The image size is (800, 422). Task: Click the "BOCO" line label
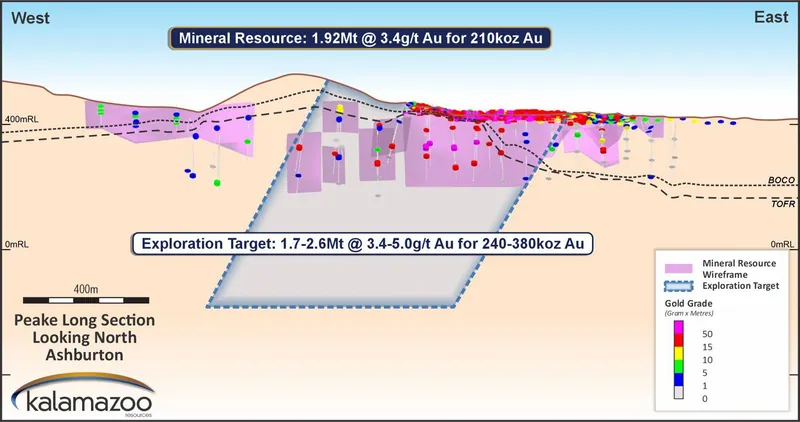[781, 181]
